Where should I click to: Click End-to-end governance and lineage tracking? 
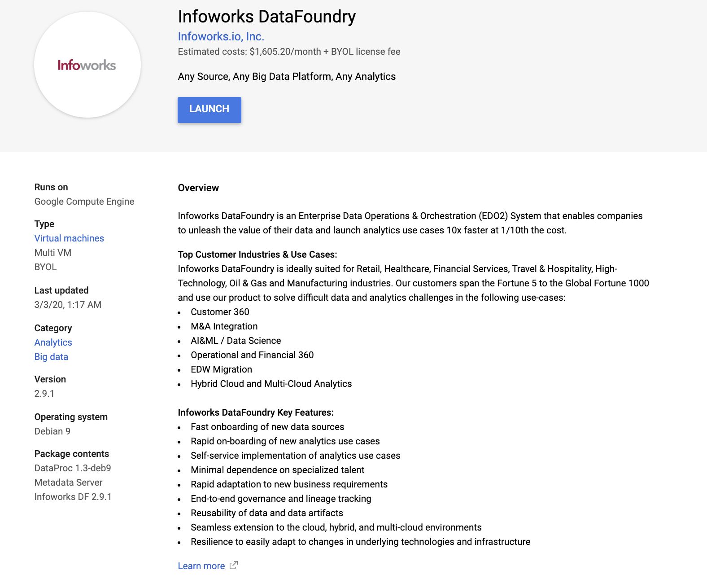(281, 499)
